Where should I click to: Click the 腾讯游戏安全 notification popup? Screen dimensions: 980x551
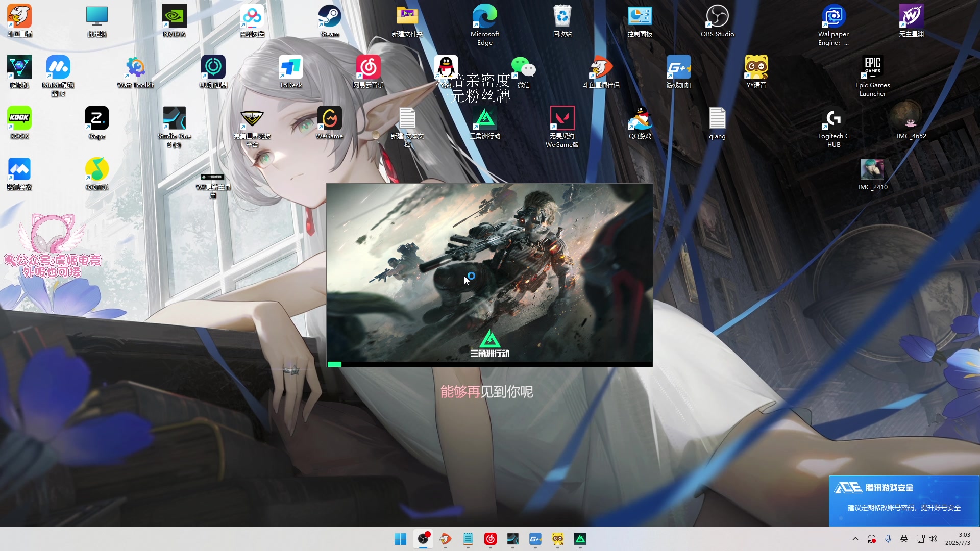coord(904,500)
